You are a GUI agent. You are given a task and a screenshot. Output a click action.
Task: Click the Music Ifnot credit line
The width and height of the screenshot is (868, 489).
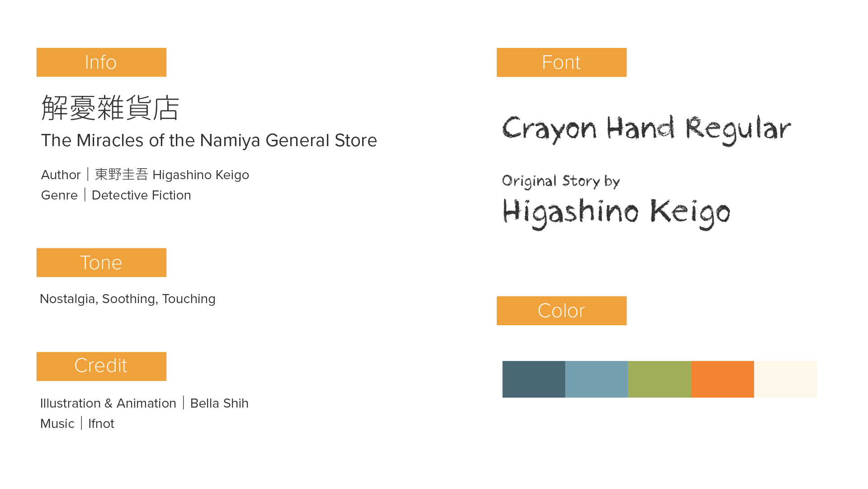click(x=77, y=423)
